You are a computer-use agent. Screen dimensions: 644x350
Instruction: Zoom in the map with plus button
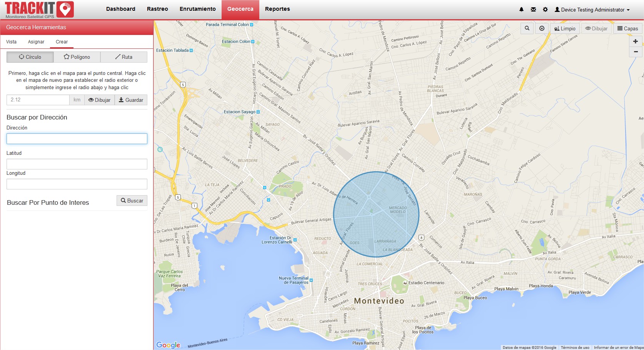(x=636, y=41)
